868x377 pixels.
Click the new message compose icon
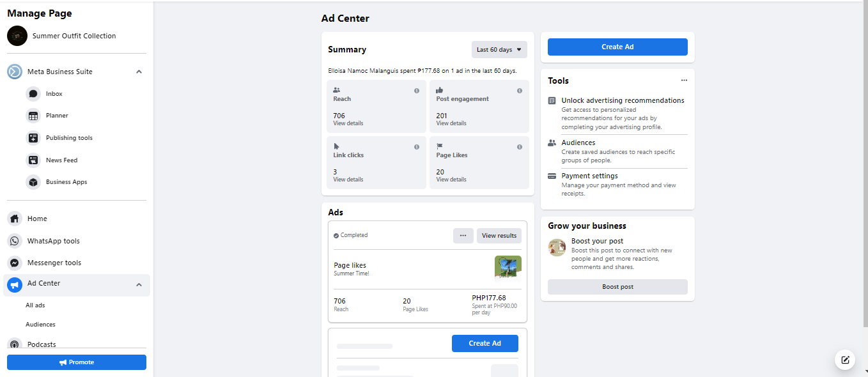click(845, 360)
